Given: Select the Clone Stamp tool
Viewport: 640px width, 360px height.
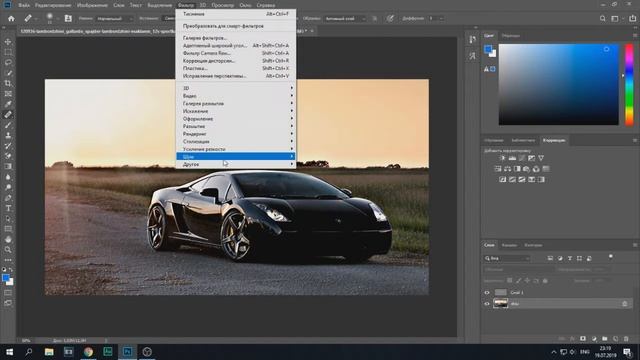Looking at the screenshot, I should (x=8, y=136).
